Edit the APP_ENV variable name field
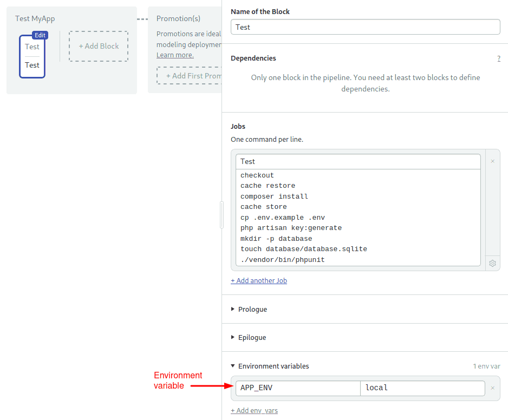This screenshot has width=508, height=420. pyautogui.click(x=298, y=388)
